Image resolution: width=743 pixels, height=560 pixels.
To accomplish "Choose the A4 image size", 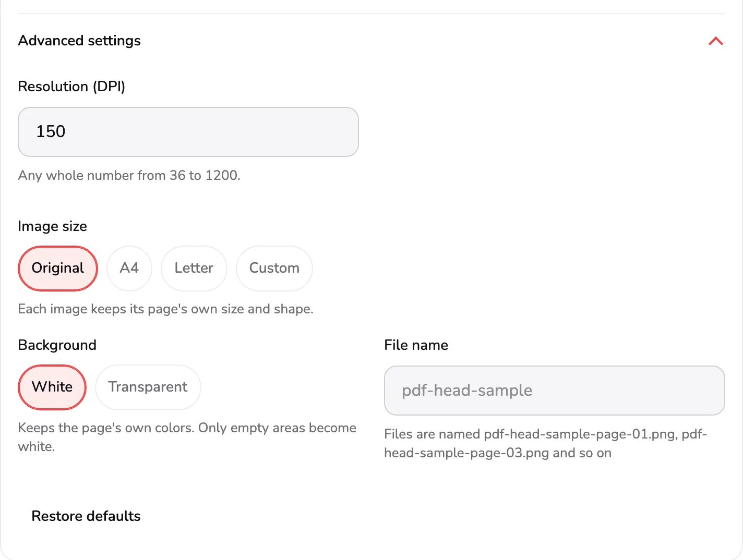I will 129,269.
